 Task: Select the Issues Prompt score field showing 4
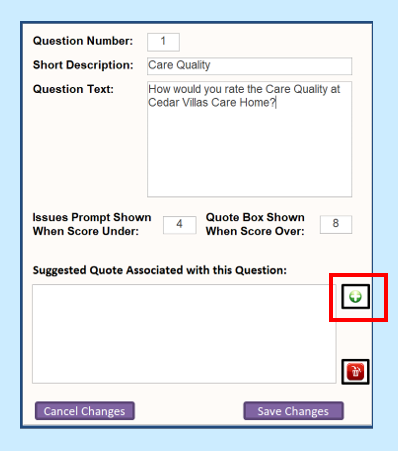click(x=179, y=225)
